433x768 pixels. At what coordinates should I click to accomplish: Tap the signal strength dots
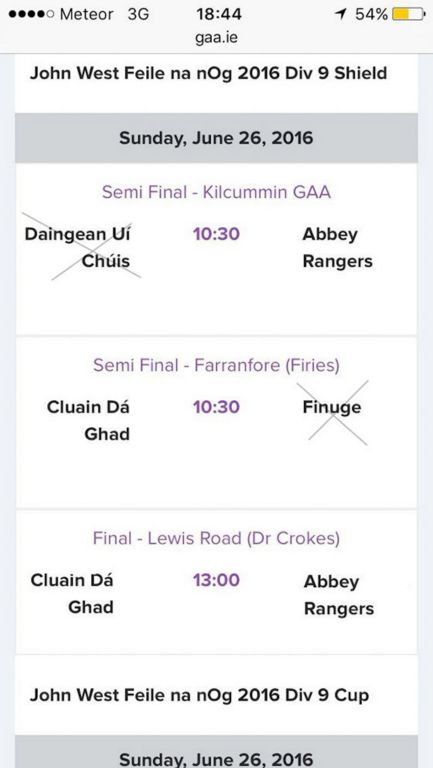pyautogui.click(x=31, y=15)
